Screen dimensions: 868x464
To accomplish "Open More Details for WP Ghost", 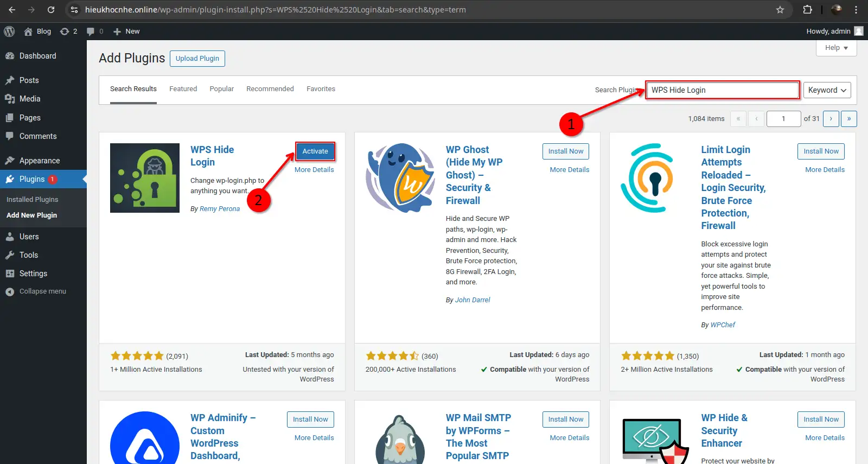I will tap(570, 170).
